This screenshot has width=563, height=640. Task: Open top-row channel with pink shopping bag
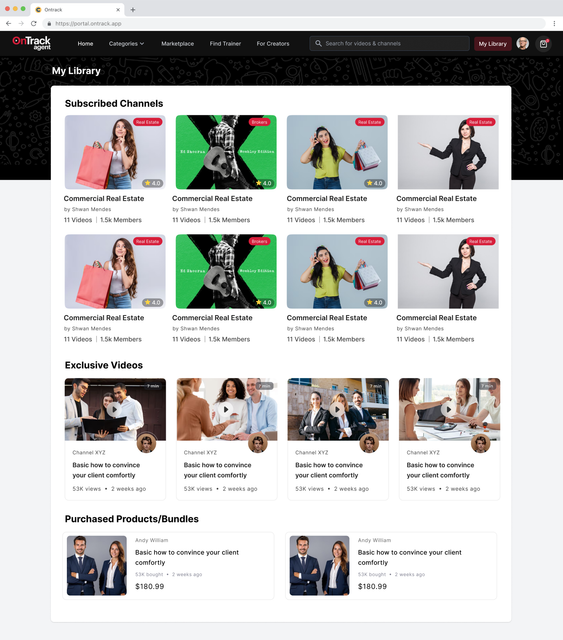click(115, 152)
